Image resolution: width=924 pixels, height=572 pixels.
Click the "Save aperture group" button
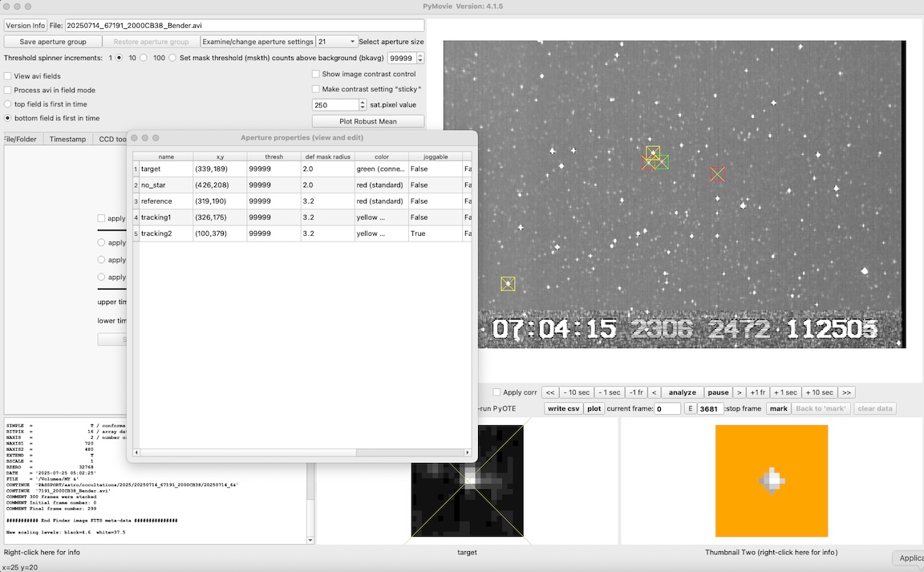click(x=53, y=42)
